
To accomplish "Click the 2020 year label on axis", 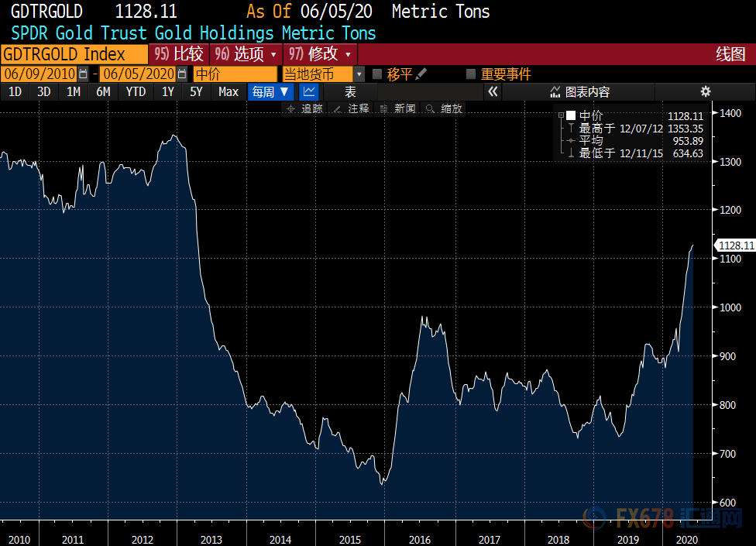I will pos(687,540).
